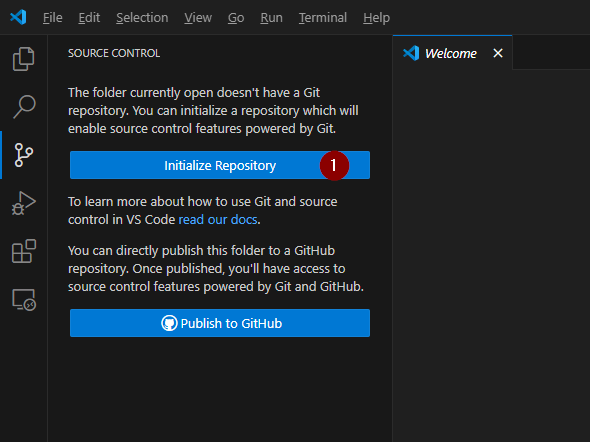Close the Welcome tab
This screenshot has height=442, width=590.
coord(498,53)
